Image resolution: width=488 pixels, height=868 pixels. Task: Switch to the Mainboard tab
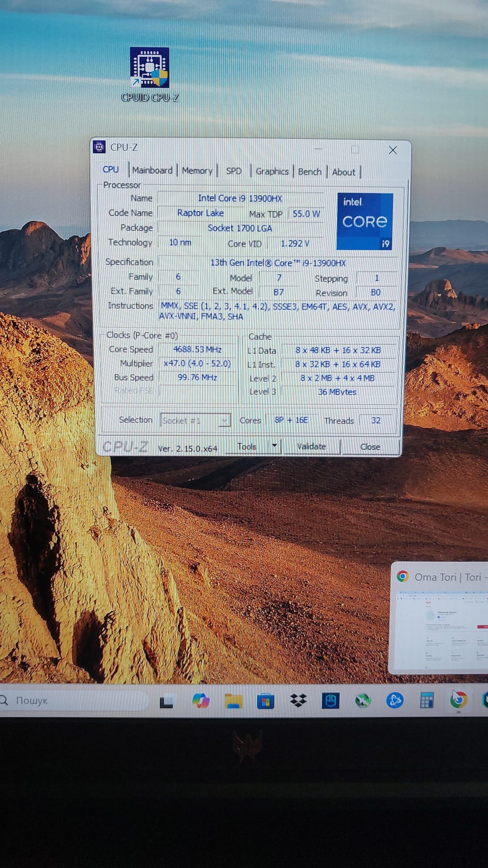coord(152,170)
